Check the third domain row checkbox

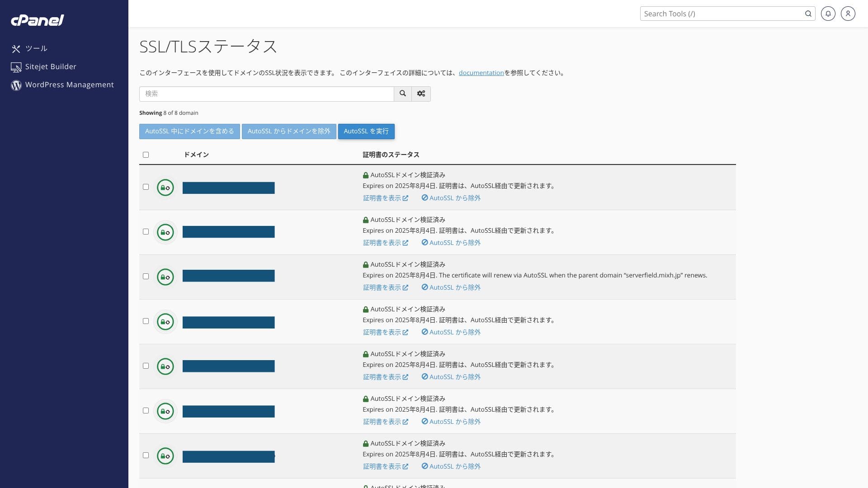pos(146,277)
